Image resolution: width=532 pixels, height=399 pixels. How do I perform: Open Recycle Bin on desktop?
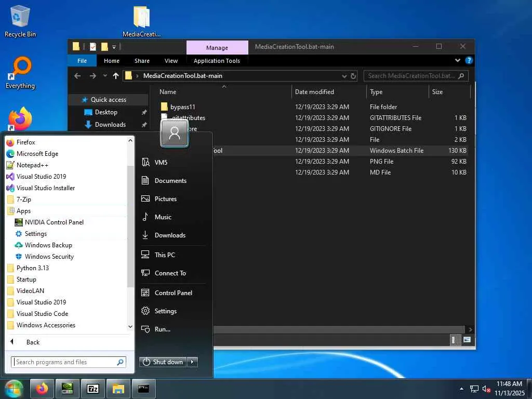(20, 21)
